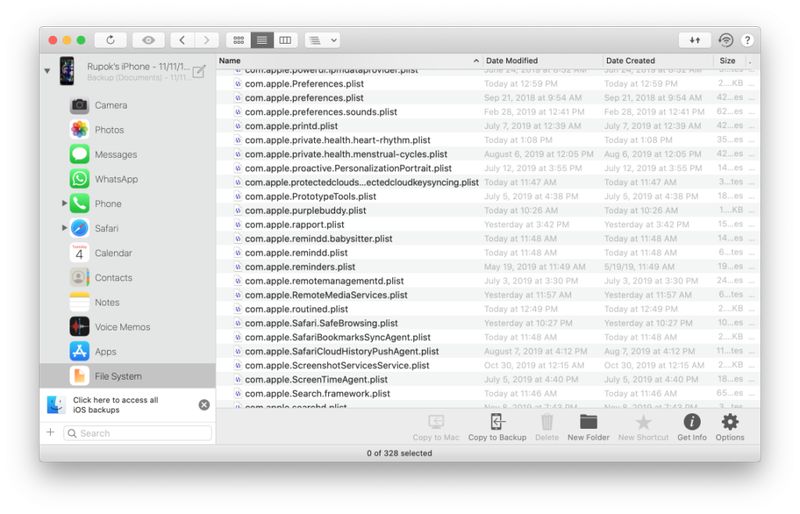Expand the Safari sidebar item

coord(64,228)
